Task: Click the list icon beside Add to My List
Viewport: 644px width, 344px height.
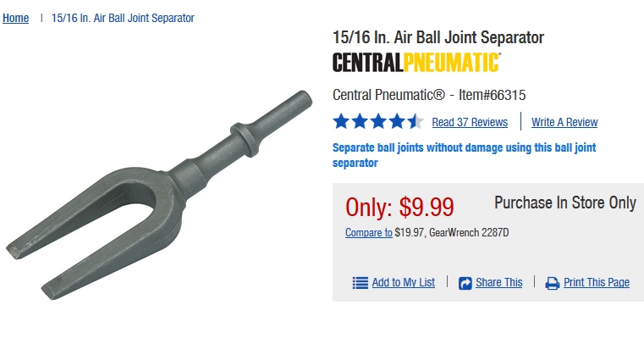Action: (360, 283)
